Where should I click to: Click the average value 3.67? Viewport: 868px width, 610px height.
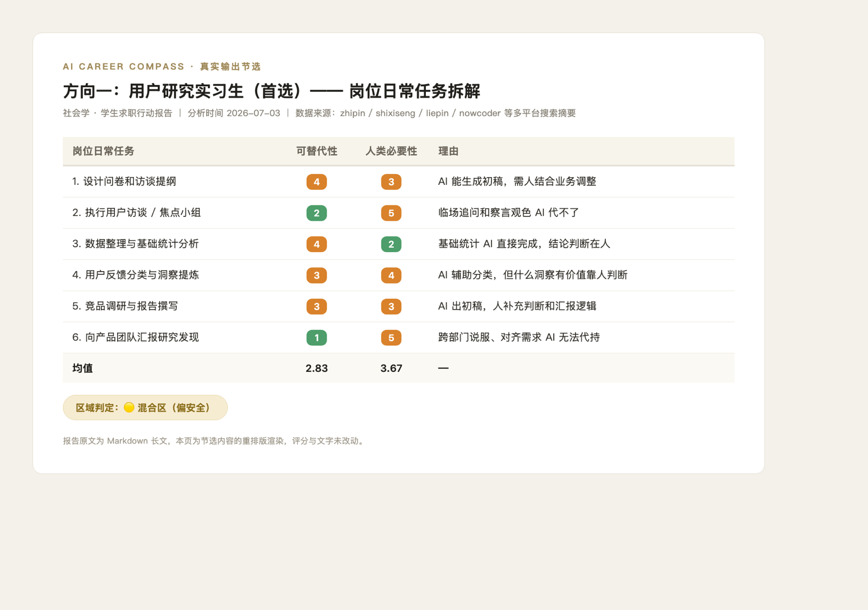[391, 368]
